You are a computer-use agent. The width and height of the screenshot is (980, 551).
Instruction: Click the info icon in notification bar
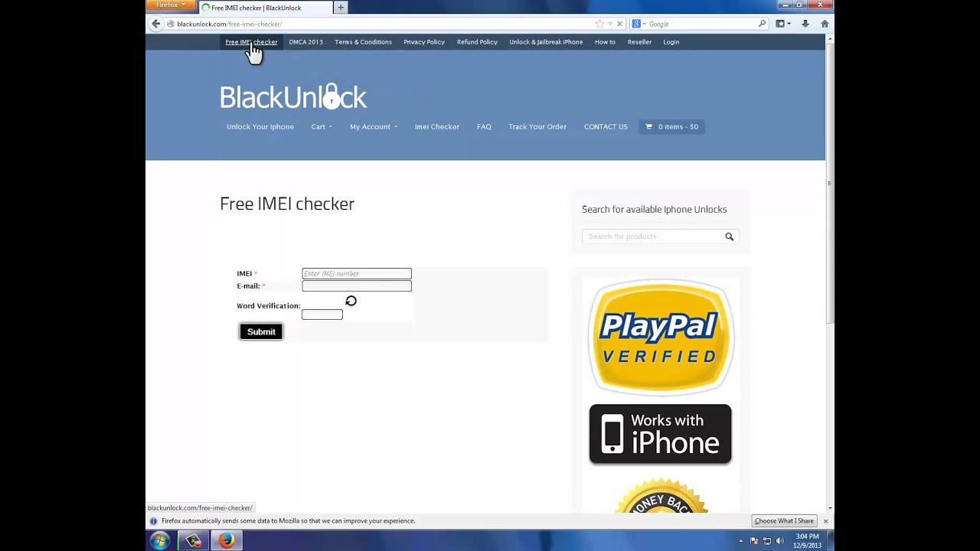[x=154, y=521]
